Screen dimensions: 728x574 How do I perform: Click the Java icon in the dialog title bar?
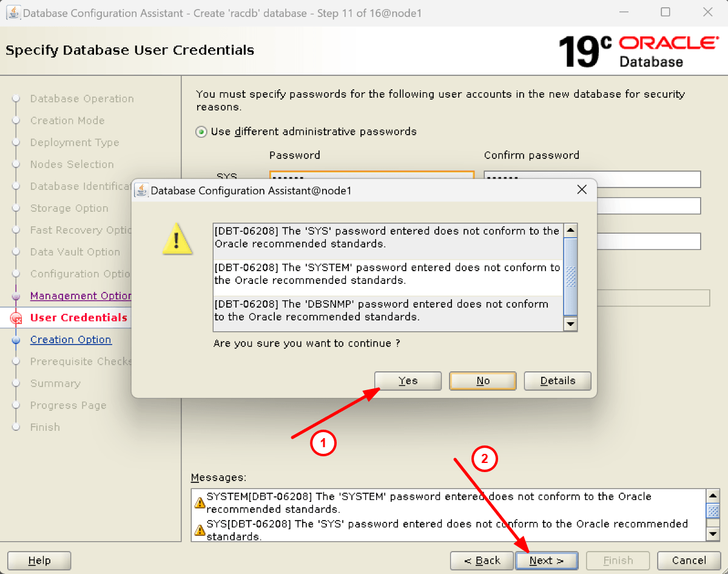click(x=141, y=189)
